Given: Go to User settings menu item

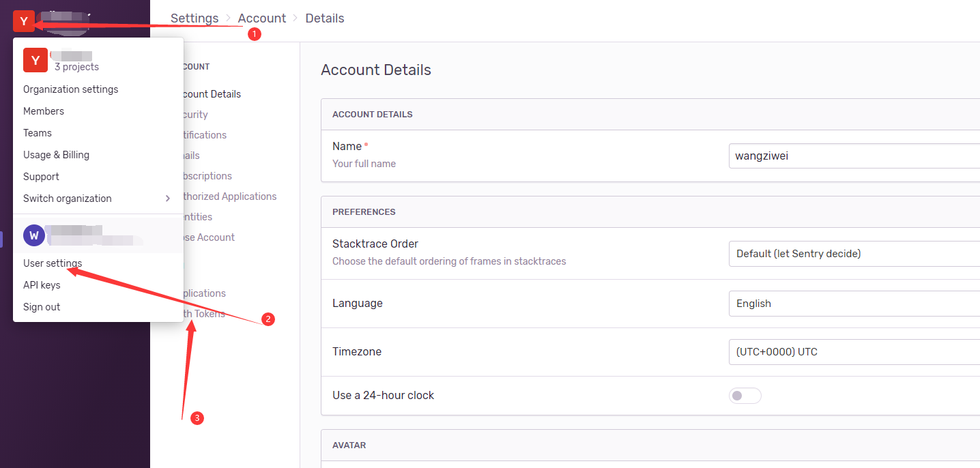Looking at the screenshot, I should (x=53, y=263).
